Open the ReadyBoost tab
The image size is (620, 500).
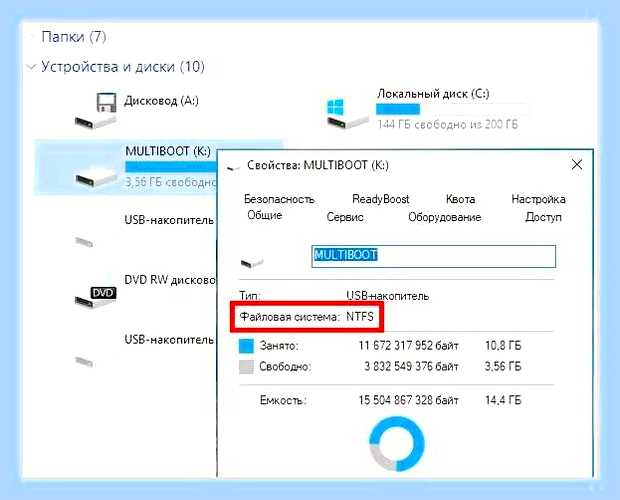[380, 199]
